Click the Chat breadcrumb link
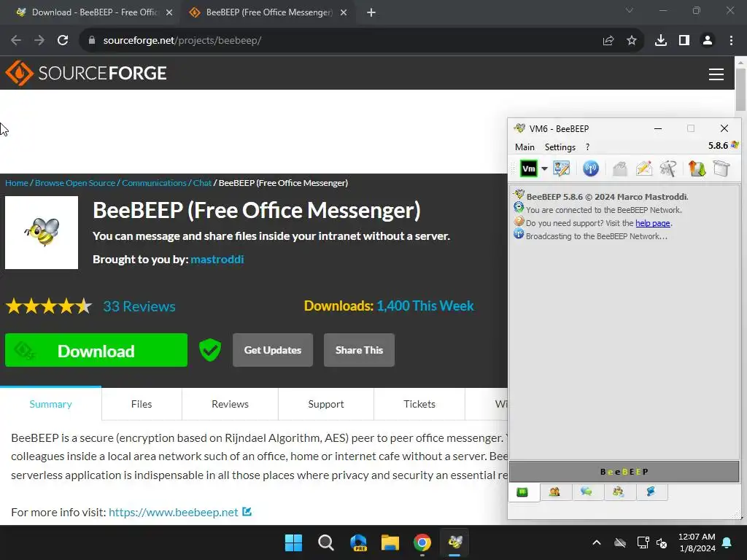This screenshot has height=560, width=747. point(202,183)
